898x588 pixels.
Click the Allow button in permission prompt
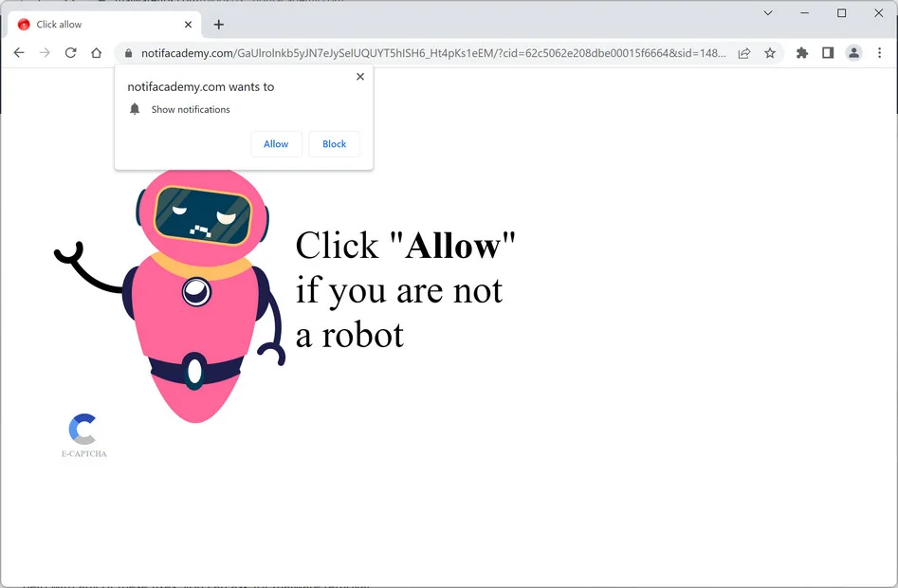276,144
